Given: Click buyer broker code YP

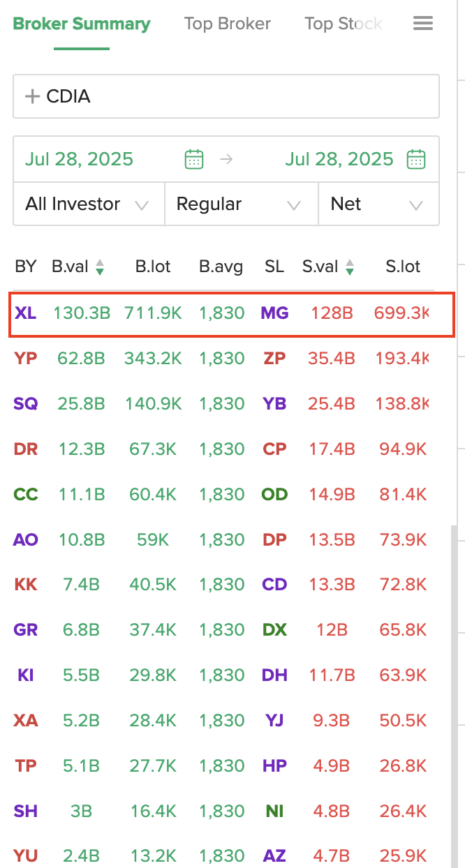Looking at the screenshot, I should (26, 359).
